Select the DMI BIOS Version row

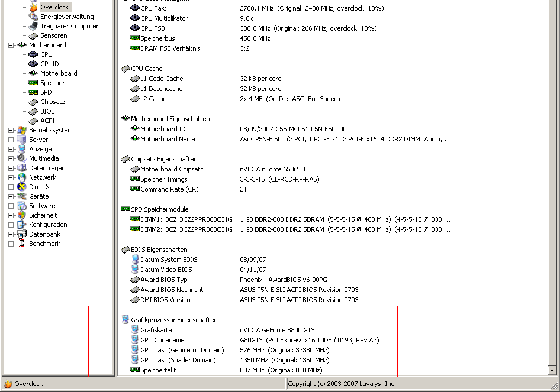(x=244, y=300)
